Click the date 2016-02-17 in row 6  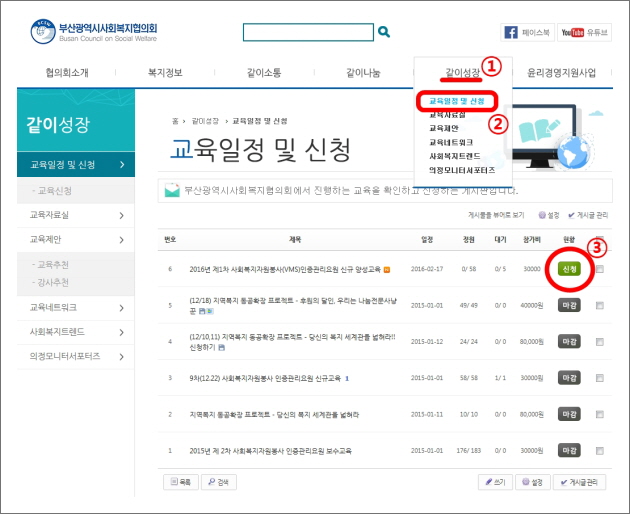pyautogui.click(x=427, y=269)
